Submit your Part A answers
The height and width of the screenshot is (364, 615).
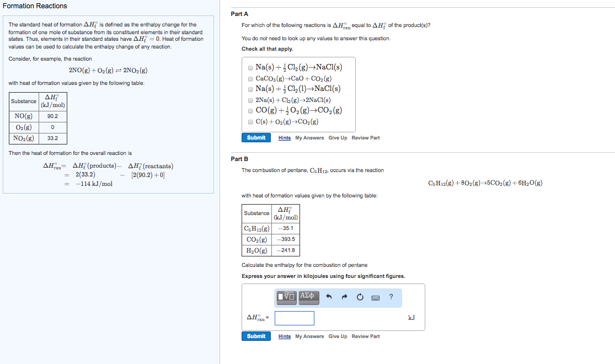coord(256,137)
